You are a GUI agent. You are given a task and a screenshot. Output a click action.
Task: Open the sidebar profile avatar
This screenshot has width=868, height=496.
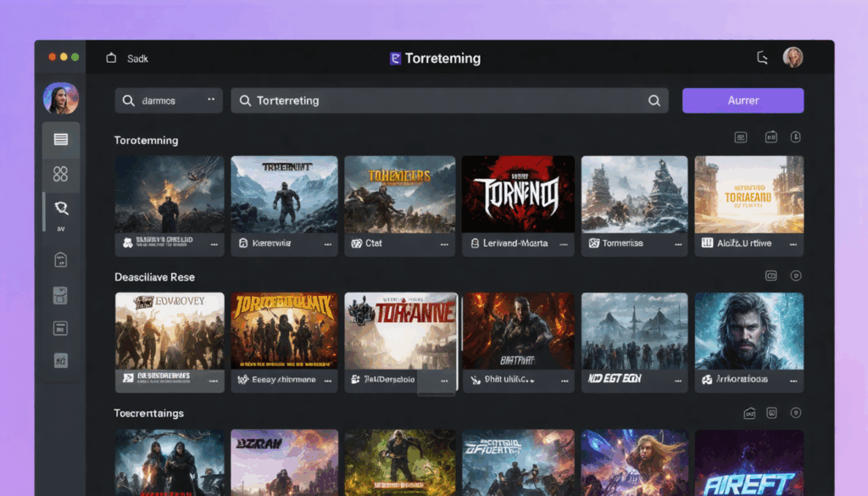[61, 98]
